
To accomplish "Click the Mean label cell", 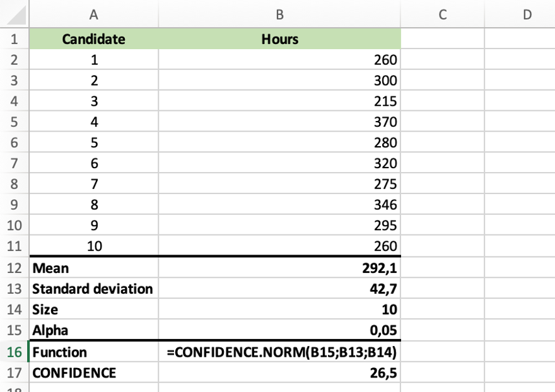I will coord(93,268).
